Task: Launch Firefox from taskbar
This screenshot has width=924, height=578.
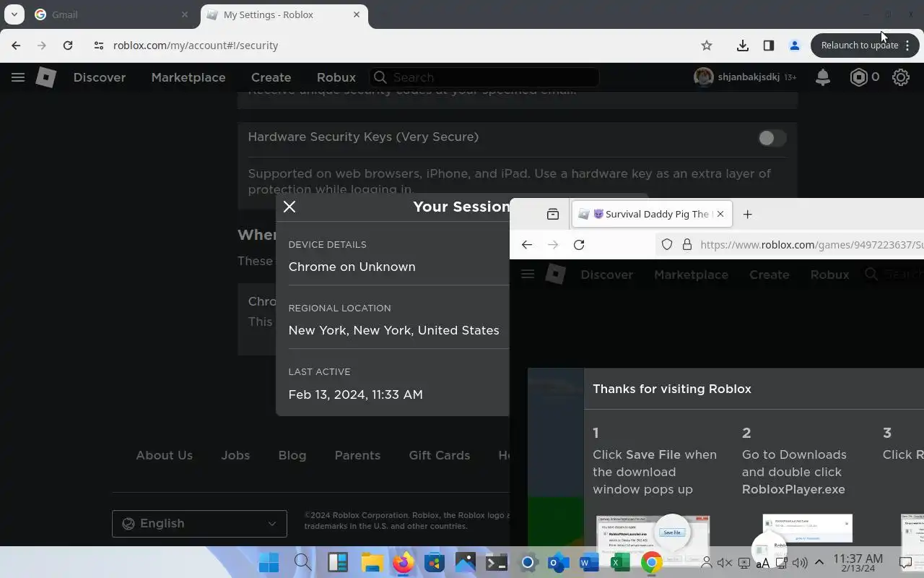Action: pos(403,562)
